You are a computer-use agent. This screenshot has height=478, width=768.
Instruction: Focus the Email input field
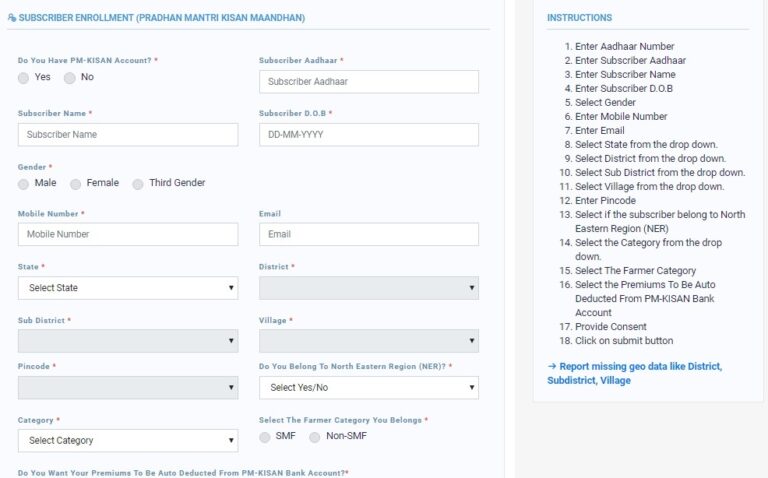tap(369, 235)
